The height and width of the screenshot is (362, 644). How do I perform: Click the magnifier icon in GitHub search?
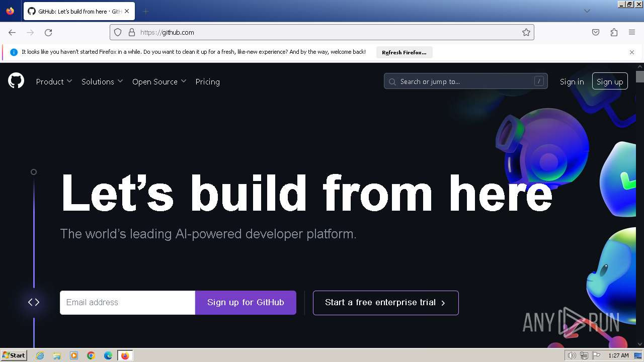pos(392,81)
